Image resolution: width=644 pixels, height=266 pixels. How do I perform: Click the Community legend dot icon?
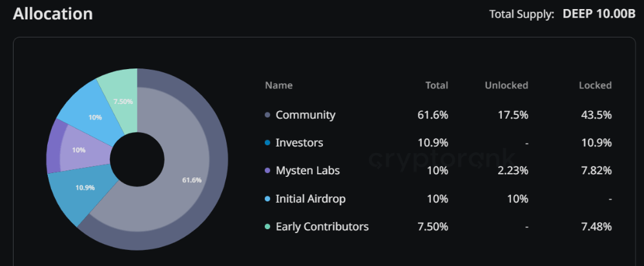267,116
